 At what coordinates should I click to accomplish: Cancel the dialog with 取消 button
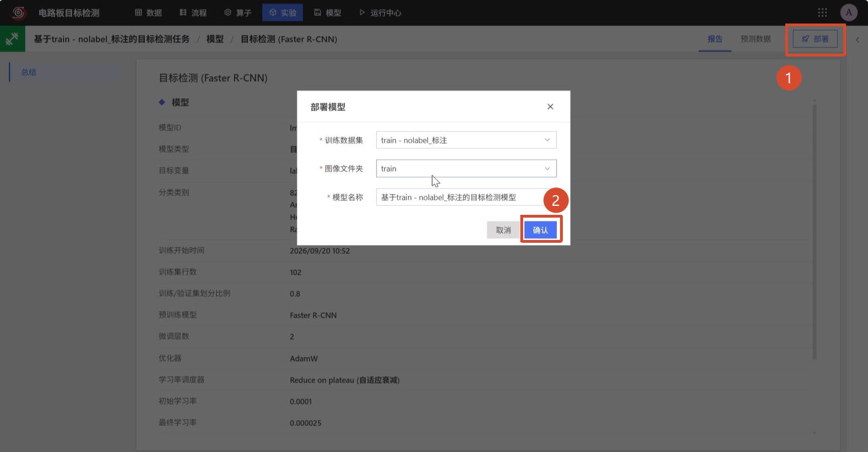coord(504,230)
